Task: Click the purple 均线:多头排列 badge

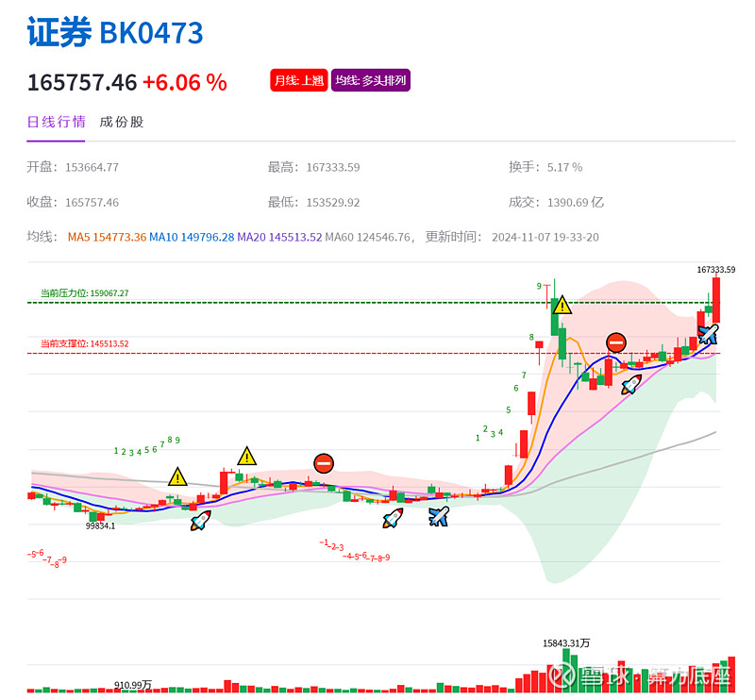Action: [x=371, y=81]
